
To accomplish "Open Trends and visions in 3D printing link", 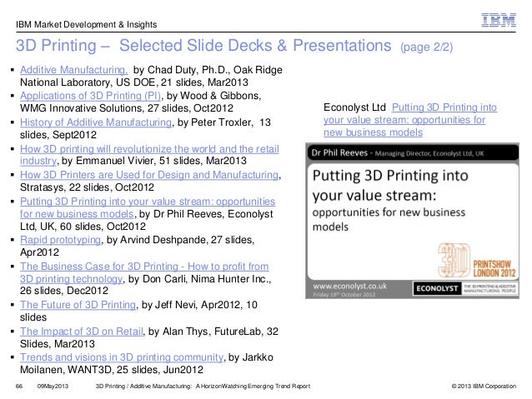I will click(122, 357).
